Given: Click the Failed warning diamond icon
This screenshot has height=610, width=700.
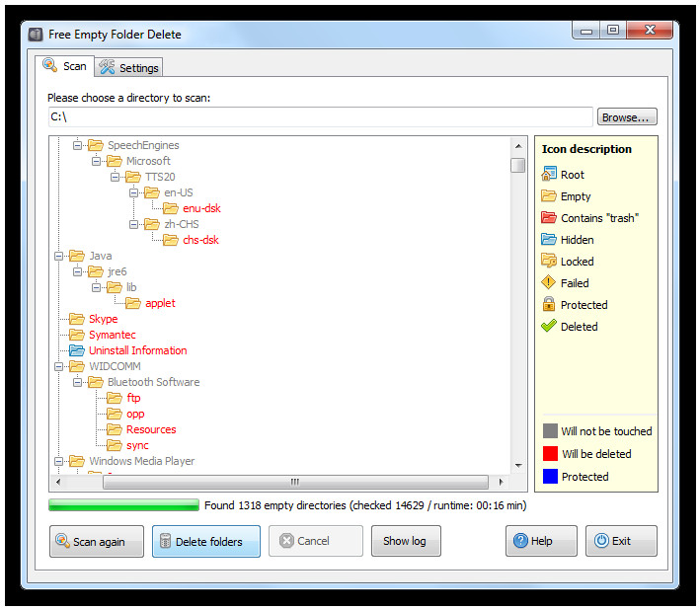Looking at the screenshot, I should point(548,282).
